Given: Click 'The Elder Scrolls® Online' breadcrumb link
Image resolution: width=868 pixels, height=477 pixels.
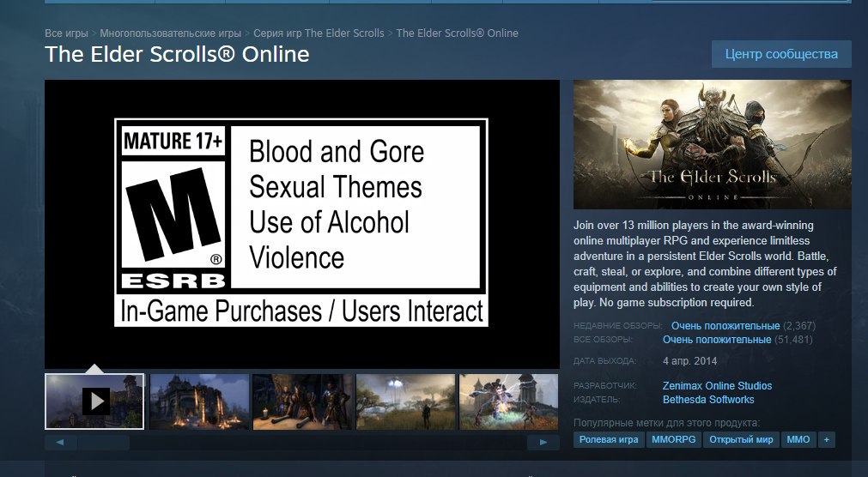Looking at the screenshot, I should click(x=458, y=33).
